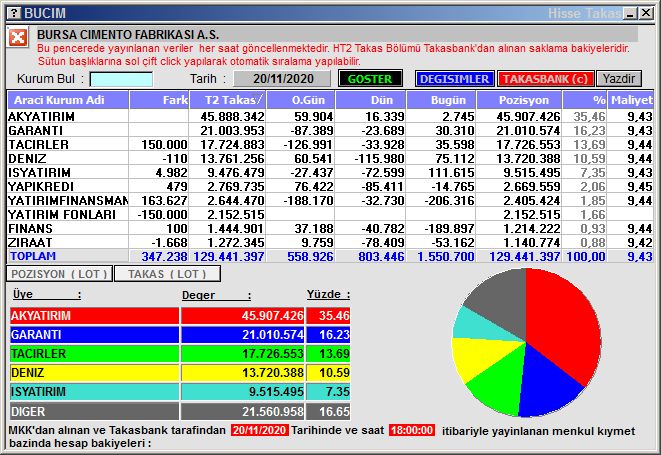Select FINANS row in the table
The width and height of the screenshot is (661, 455).
point(330,229)
